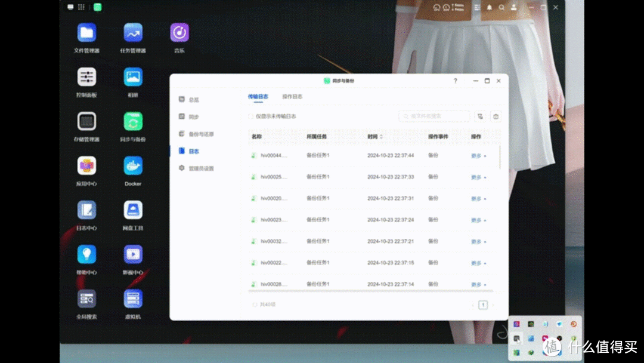Open the notification bell in the top bar
Image resolution: width=644 pixels, height=363 pixels.
(488, 7)
